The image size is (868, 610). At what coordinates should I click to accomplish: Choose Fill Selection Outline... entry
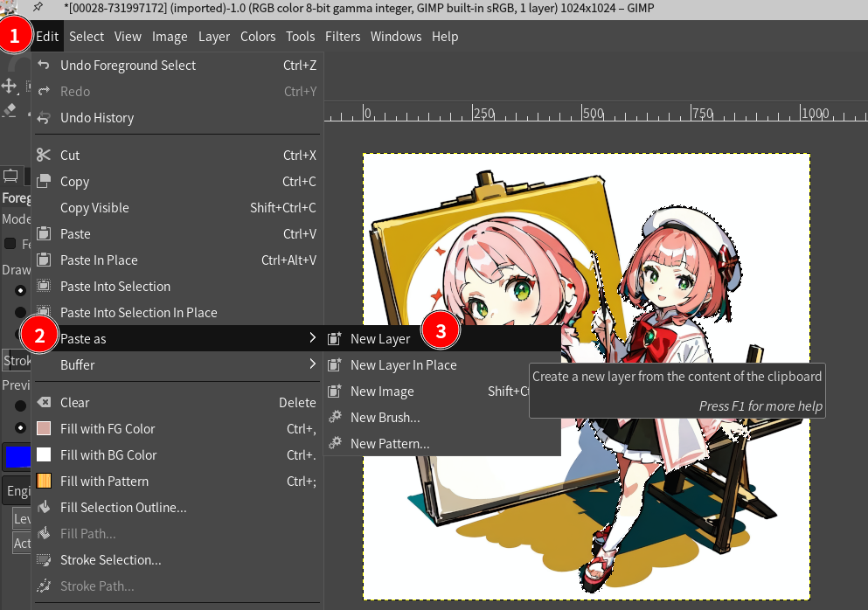177,507
